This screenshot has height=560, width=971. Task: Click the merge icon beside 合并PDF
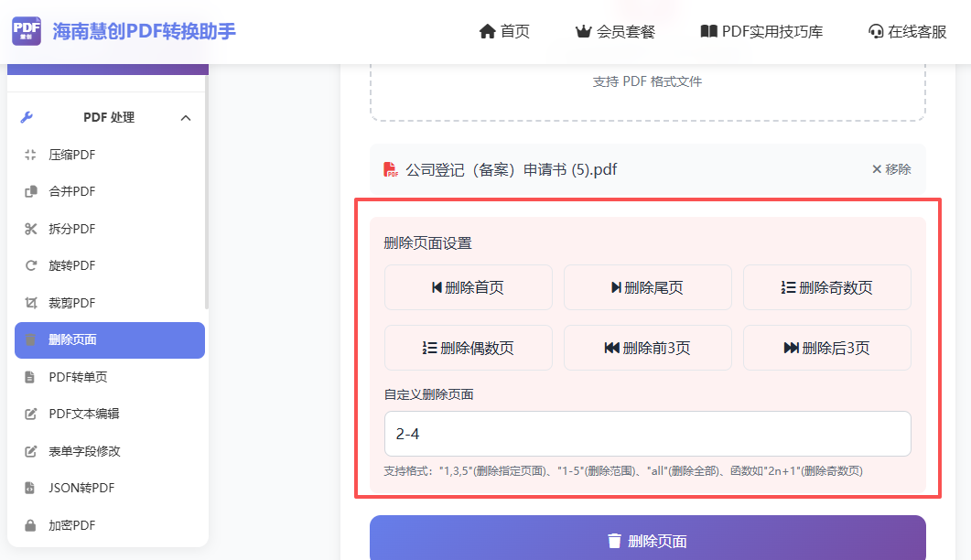(x=30, y=191)
